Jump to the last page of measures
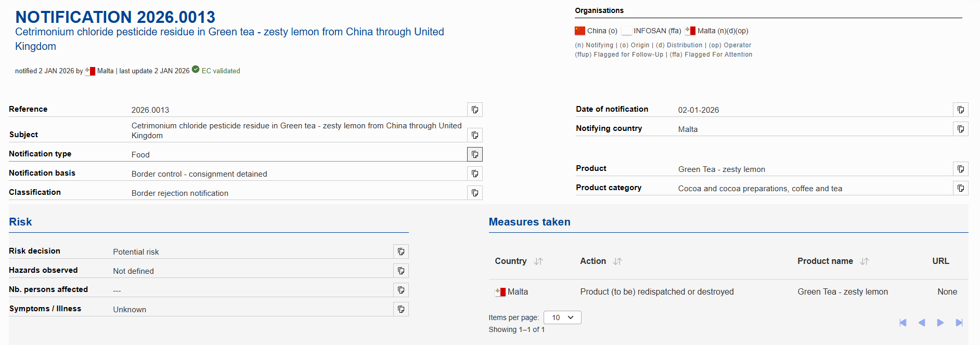980x345 pixels. (959, 323)
